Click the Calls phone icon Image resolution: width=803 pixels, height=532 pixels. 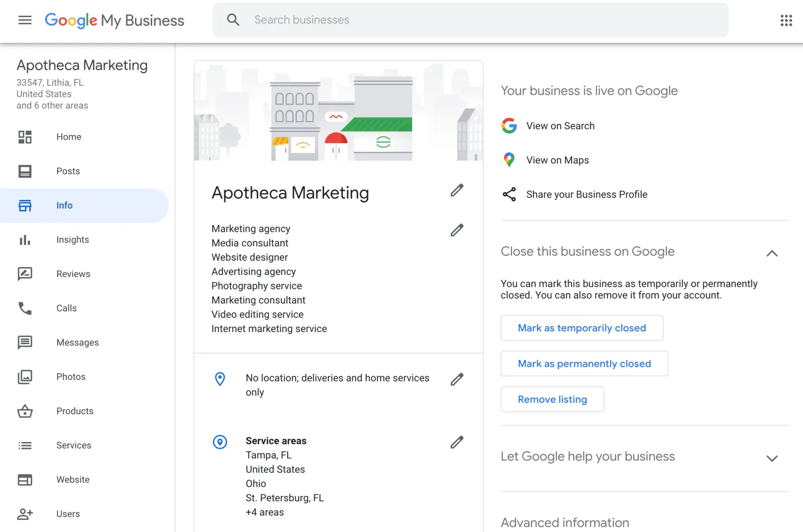click(25, 308)
